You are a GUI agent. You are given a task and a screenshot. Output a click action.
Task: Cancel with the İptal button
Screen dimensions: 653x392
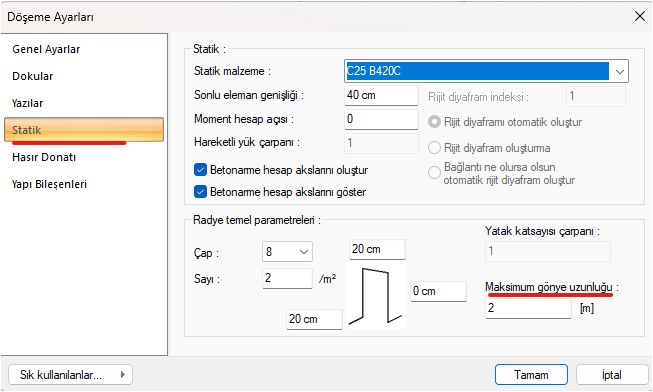pos(612,375)
